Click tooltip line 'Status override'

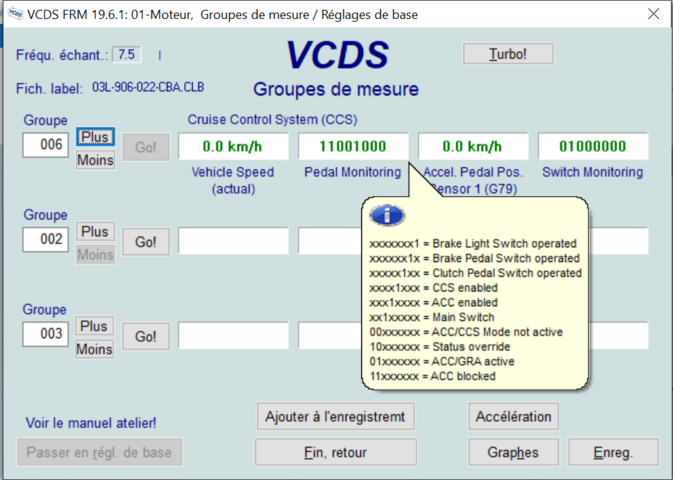[x=440, y=346]
